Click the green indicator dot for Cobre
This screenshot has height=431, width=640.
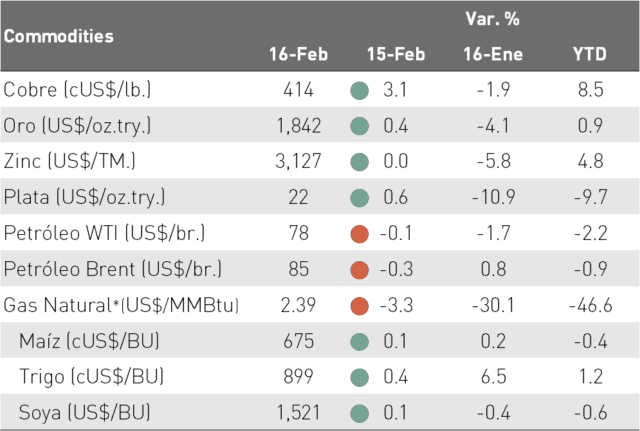pyautogui.click(x=360, y=90)
